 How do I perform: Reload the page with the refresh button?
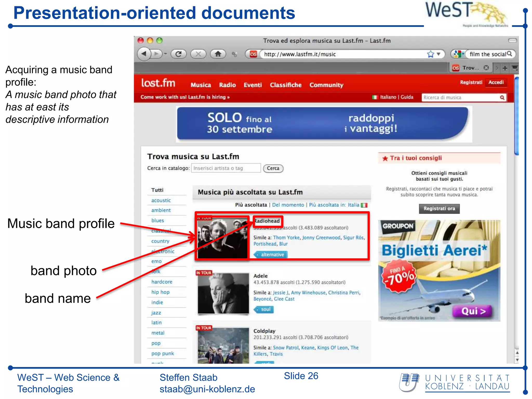178,54
